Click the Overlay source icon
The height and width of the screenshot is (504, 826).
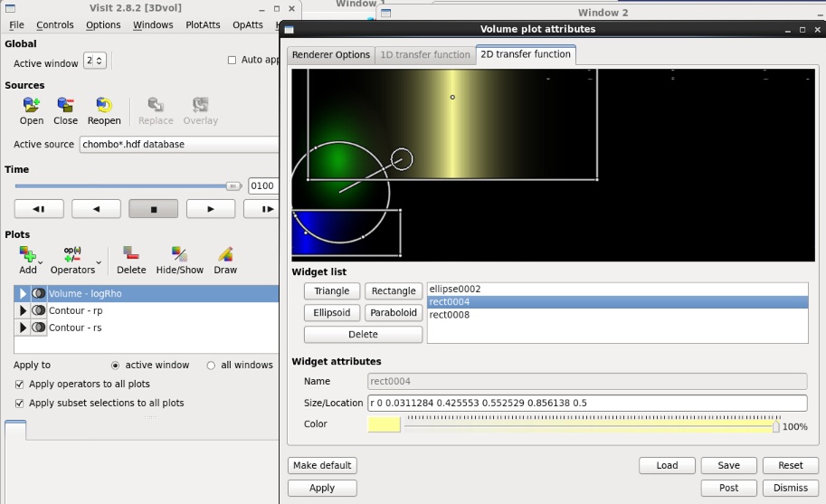point(200,105)
